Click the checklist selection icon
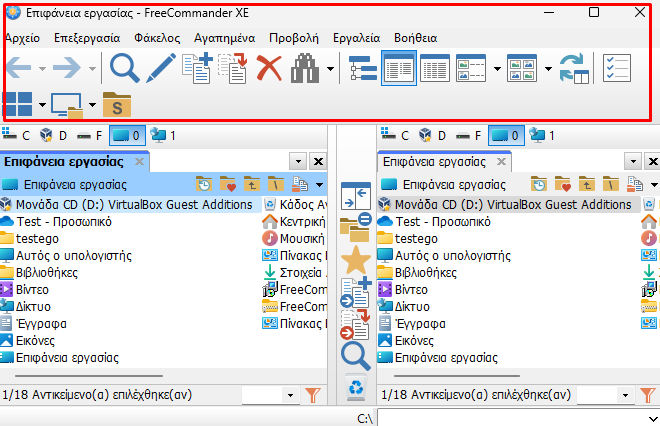The width and height of the screenshot is (660, 426). tap(617, 68)
